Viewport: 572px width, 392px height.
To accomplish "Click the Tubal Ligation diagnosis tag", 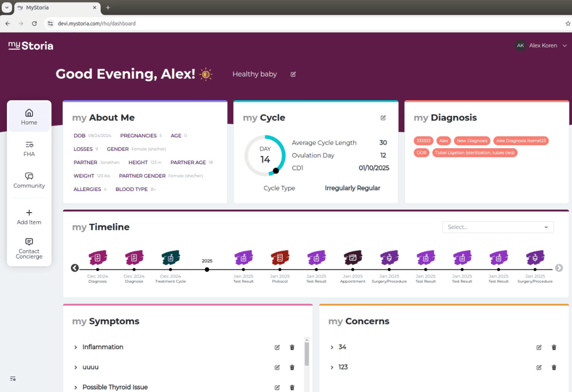I will tap(475, 153).
